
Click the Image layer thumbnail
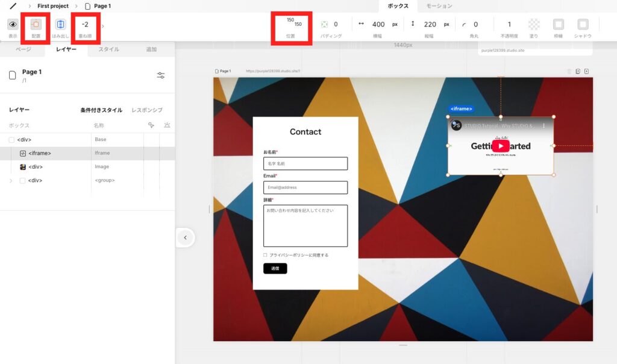point(23,167)
